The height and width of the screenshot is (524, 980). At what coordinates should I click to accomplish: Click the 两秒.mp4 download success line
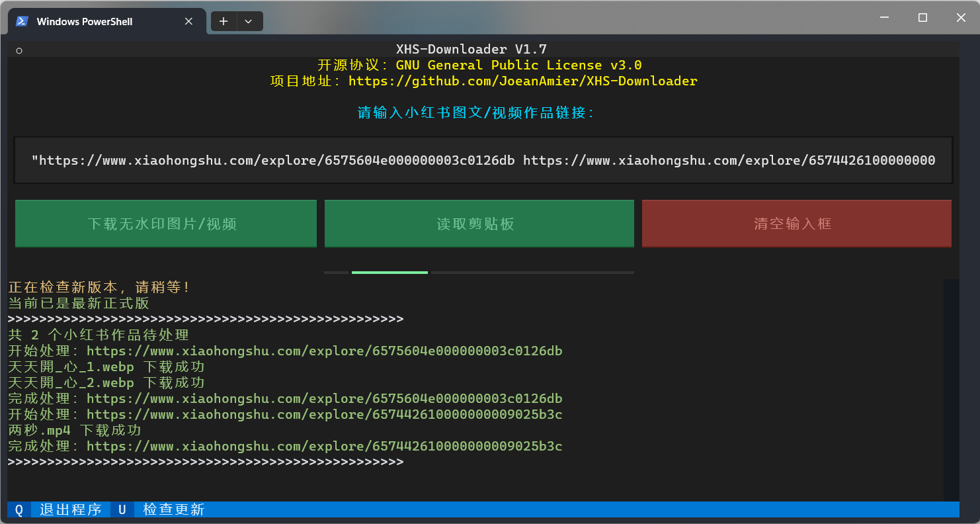[75, 430]
